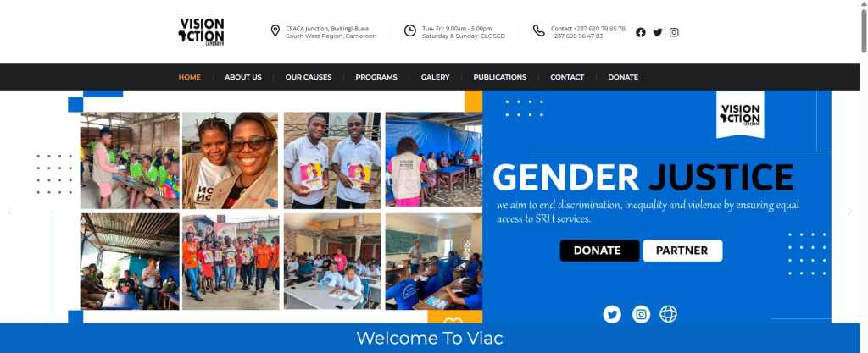Click globe website icon on banner
Screen dimensions: 868x353
click(x=668, y=314)
